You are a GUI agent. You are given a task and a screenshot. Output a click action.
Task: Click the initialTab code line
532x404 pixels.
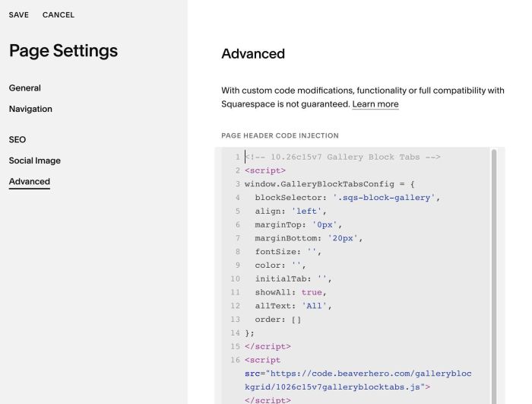(x=293, y=279)
